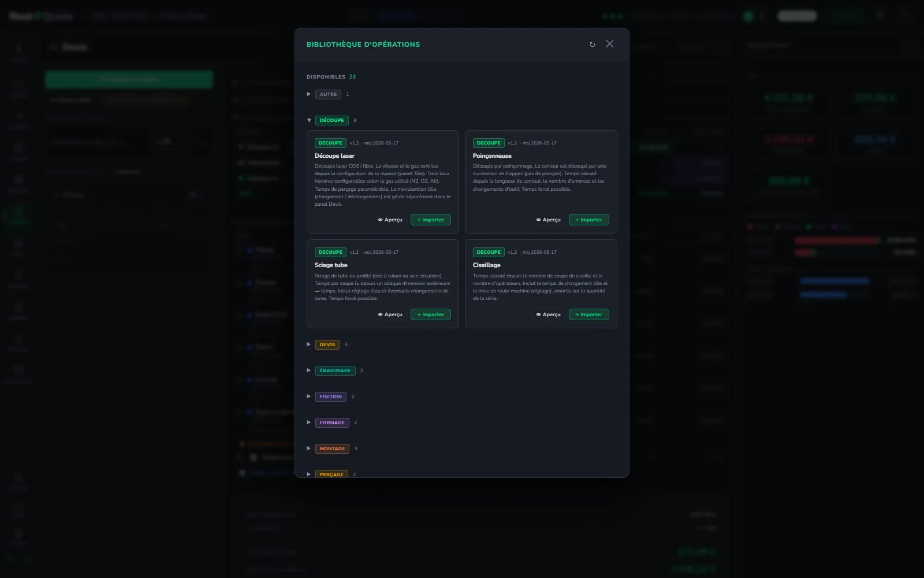Import the Poinçonneuse operation
924x578 pixels.
coord(589,220)
